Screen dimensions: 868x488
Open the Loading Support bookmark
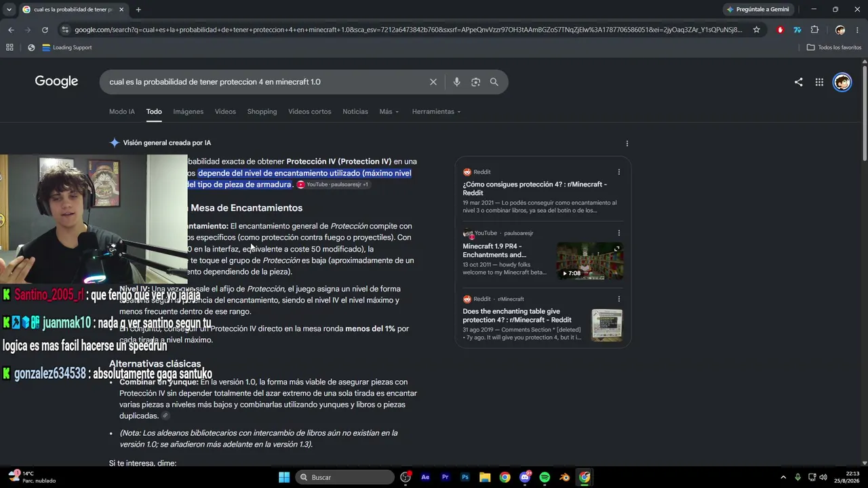tap(66, 47)
